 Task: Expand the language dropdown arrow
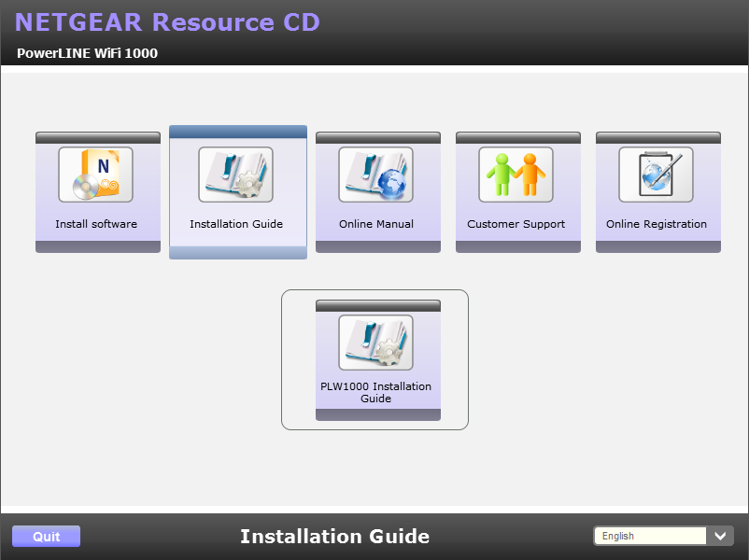click(720, 536)
